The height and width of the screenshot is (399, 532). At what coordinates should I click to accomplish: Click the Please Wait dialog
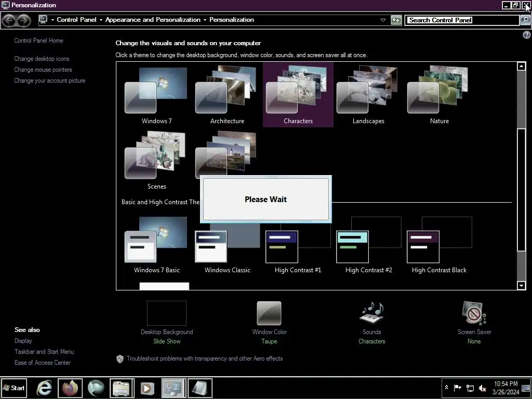(x=265, y=199)
